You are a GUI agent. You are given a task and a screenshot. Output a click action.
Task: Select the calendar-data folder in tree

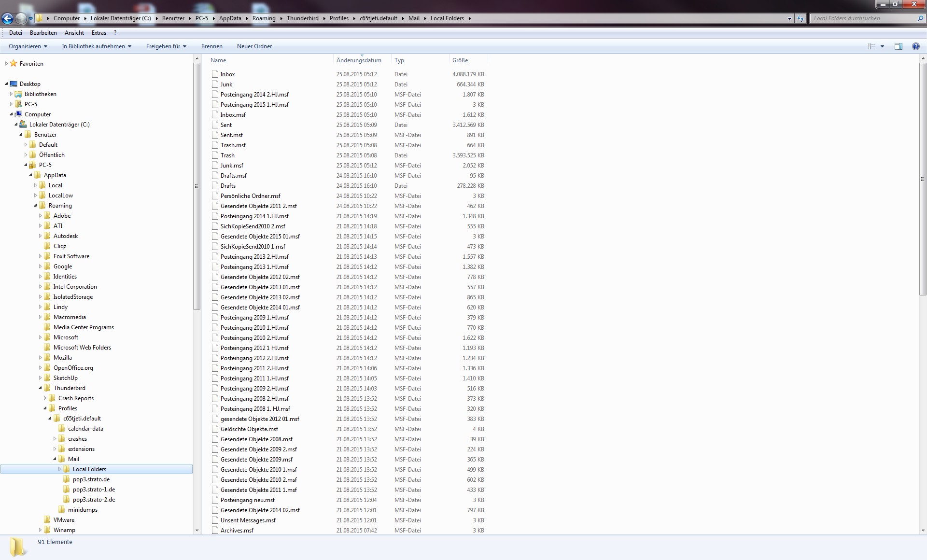point(85,429)
